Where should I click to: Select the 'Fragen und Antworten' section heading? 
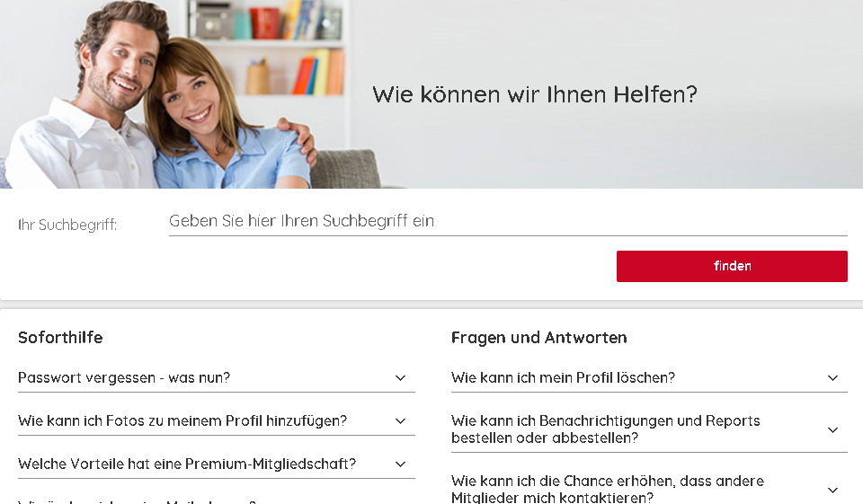point(538,337)
